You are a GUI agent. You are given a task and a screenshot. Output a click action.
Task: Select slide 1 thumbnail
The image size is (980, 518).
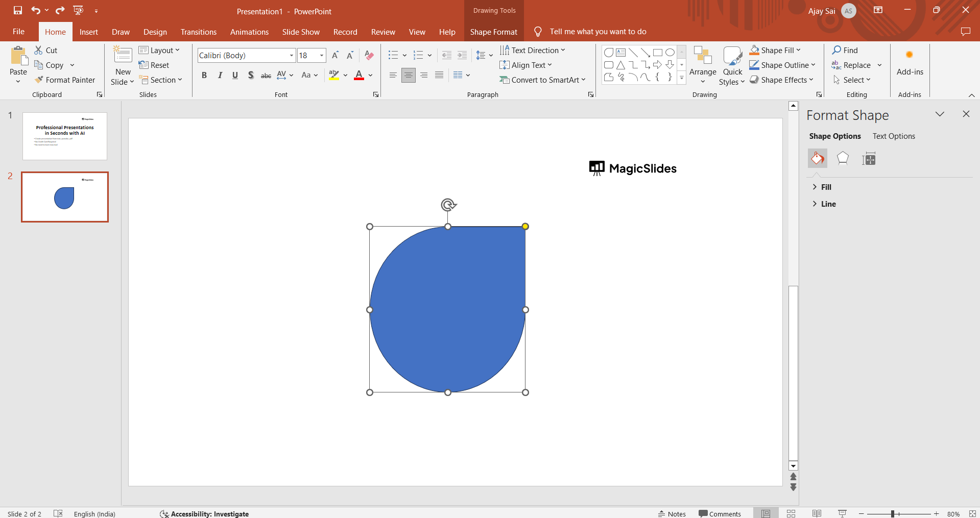(x=65, y=136)
